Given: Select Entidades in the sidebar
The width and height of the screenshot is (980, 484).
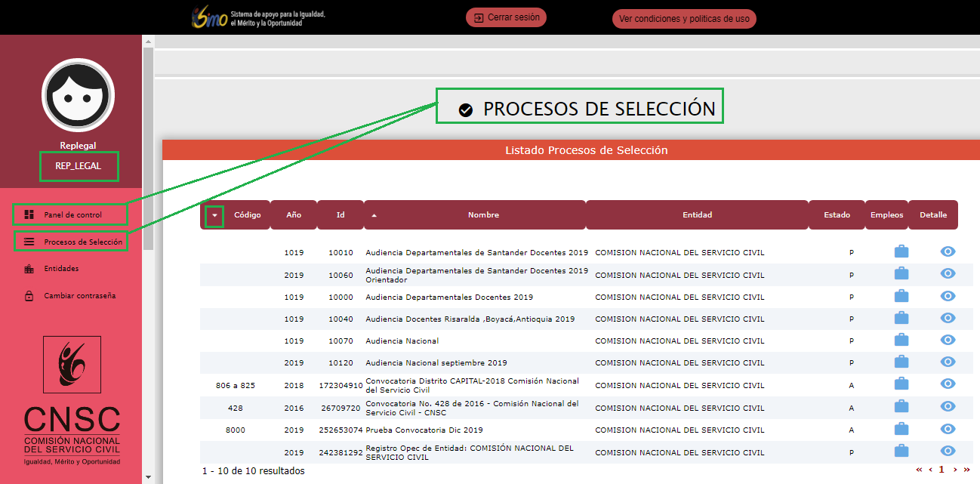Looking at the screenshot, I should click(x=60, y=269).
